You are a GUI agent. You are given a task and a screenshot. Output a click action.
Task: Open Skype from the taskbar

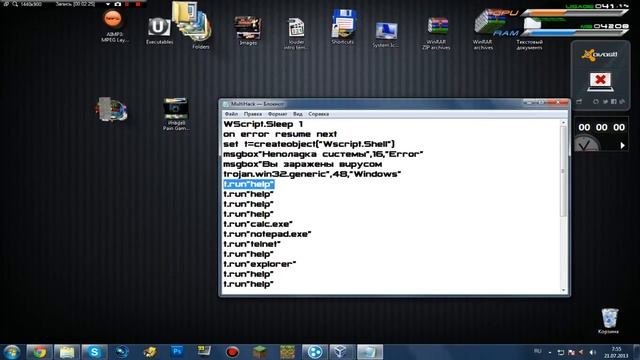pyautogui.click(x=94, y=352)
